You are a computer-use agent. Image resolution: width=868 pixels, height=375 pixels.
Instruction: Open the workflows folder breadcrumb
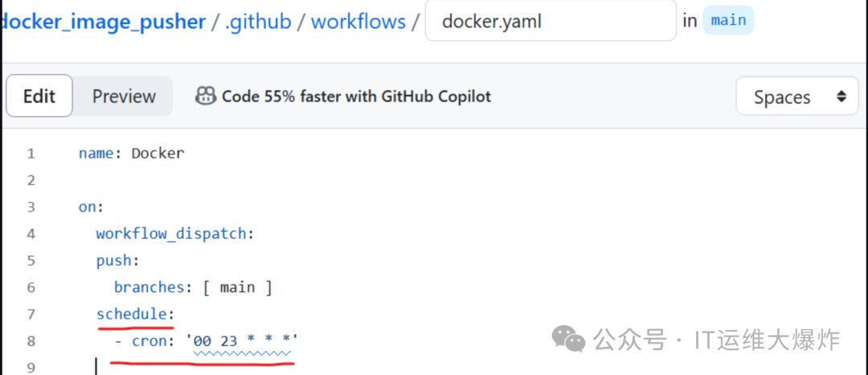[358, 22]
